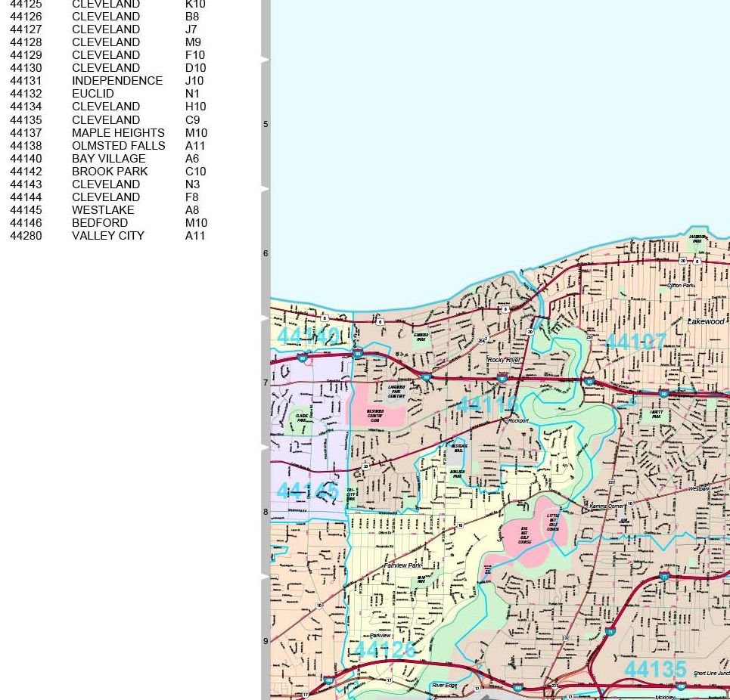Screen dimensions: 730x700
Task: Click the Lakewood city label on the map
Action: (707, 321)
